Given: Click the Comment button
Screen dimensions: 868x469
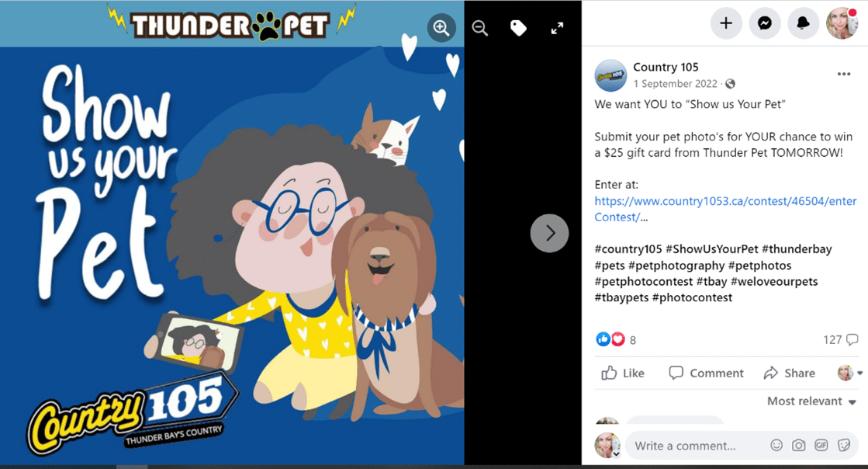Looking at the screenshot, I should pyautogui.click(x=706, y=373).
